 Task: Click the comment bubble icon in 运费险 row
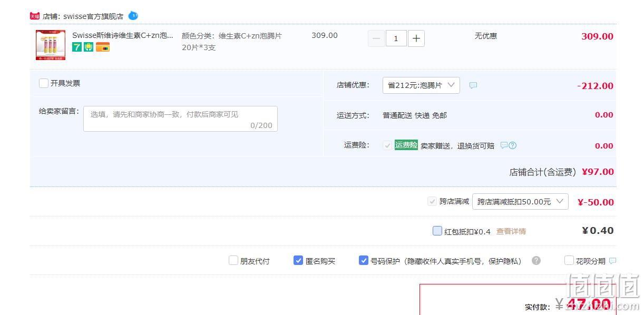504,145
